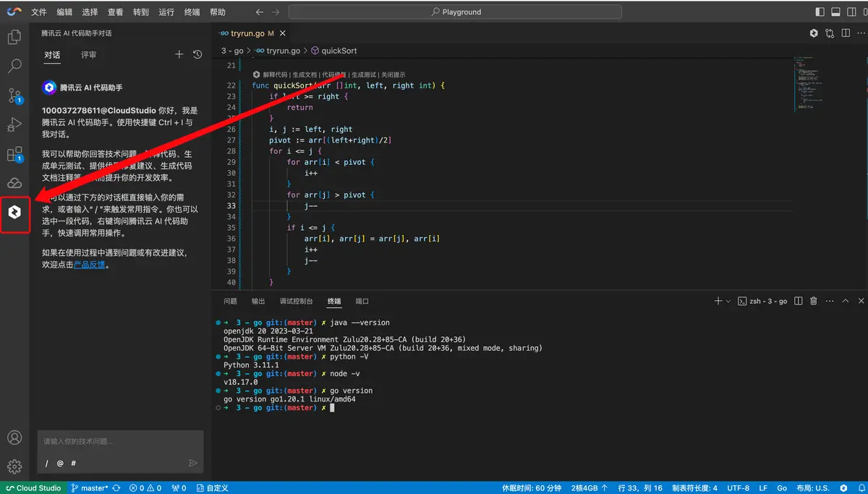Switch to the 输出 panel tab
Viewport: 868px width, 494px height.
(x=258, y=301)
